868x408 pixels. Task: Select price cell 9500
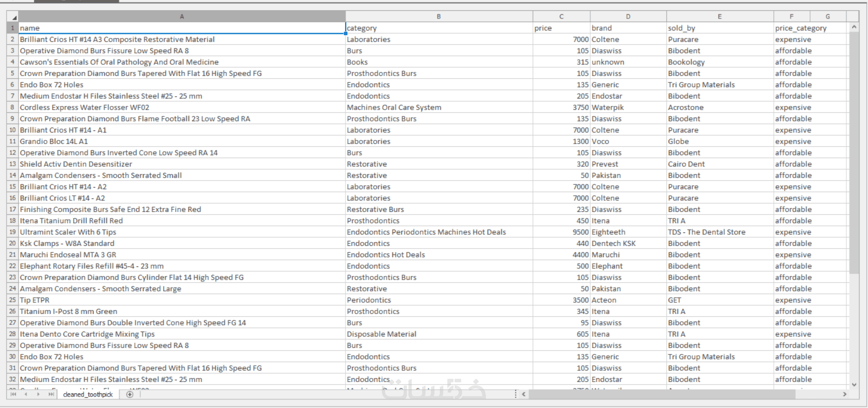coord(561,232)
